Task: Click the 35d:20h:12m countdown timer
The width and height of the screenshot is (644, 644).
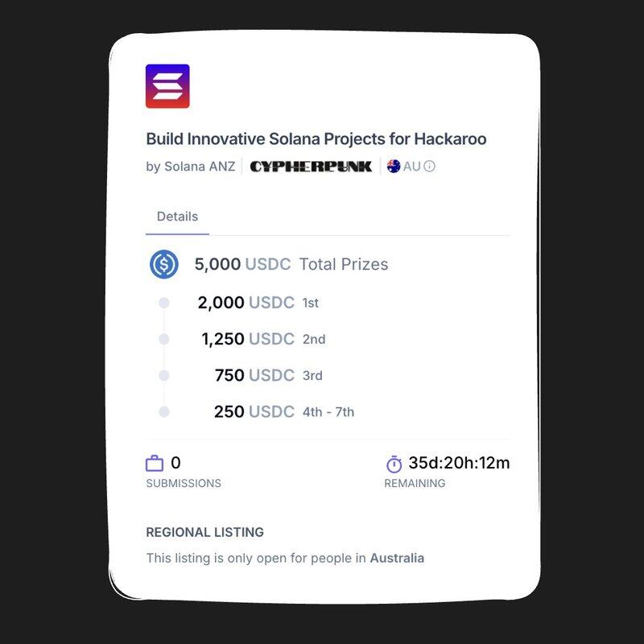Action: point(459,463)
